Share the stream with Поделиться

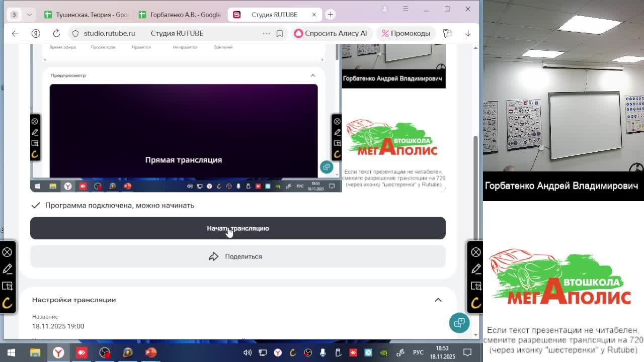[238, 256]
